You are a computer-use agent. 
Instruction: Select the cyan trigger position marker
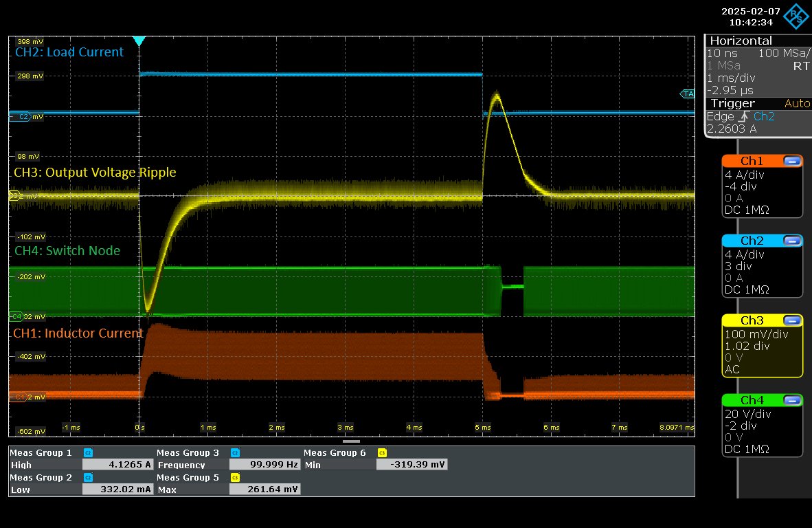pyautogui.click(x=139, y=41)
